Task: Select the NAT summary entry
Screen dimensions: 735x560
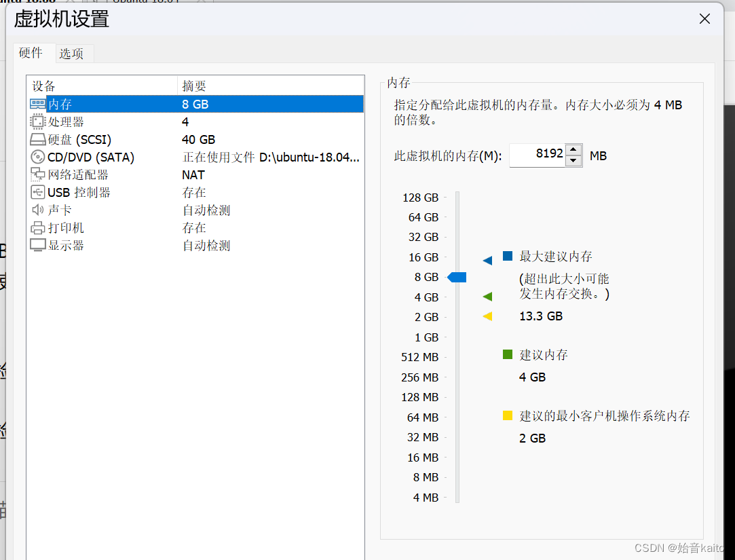Action: coord(192,174)
